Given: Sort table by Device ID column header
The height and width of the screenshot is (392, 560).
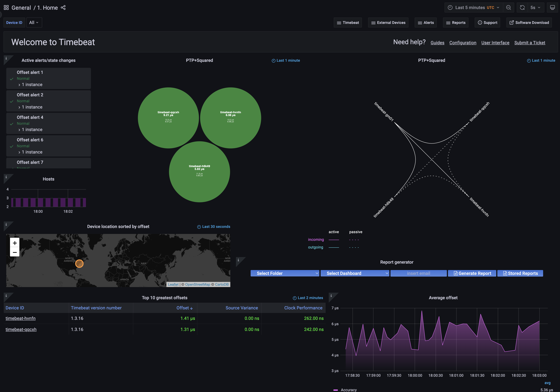Looking at the screenshot, I should [15, 308].
